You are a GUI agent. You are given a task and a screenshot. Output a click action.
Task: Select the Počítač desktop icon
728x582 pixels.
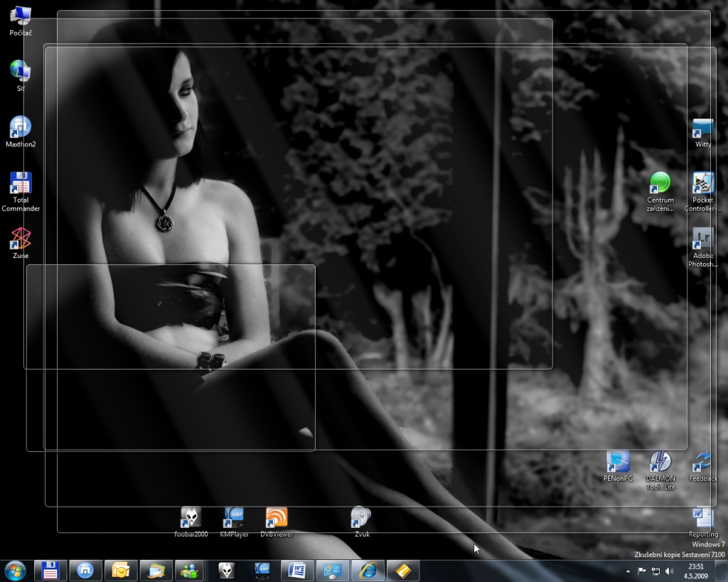click(21, 21)
